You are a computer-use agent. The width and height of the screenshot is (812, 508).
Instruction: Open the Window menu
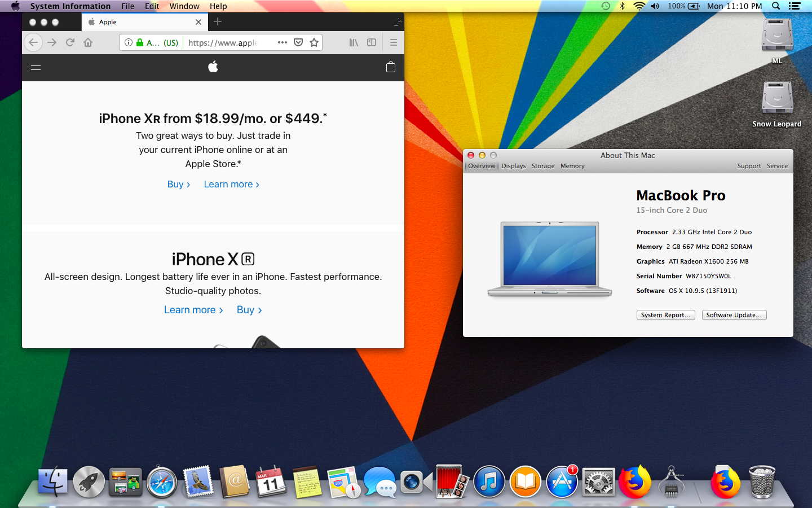coord(184,6)
